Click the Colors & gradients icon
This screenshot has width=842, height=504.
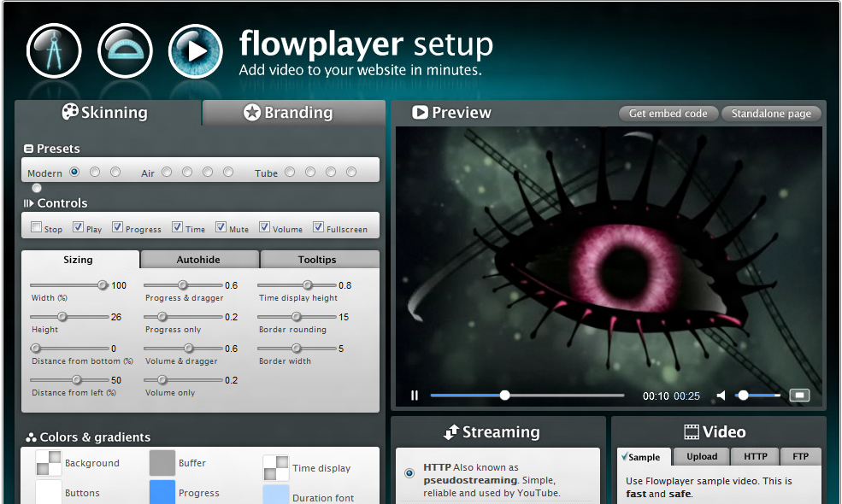(31, 437)
